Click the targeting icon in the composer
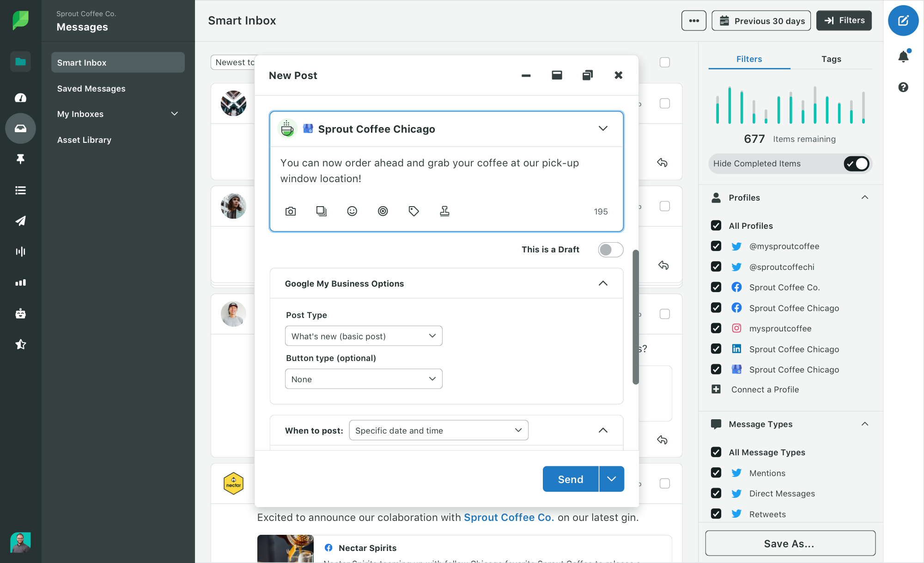This screenshot has width=924, height=563. (x=383, y=211)
